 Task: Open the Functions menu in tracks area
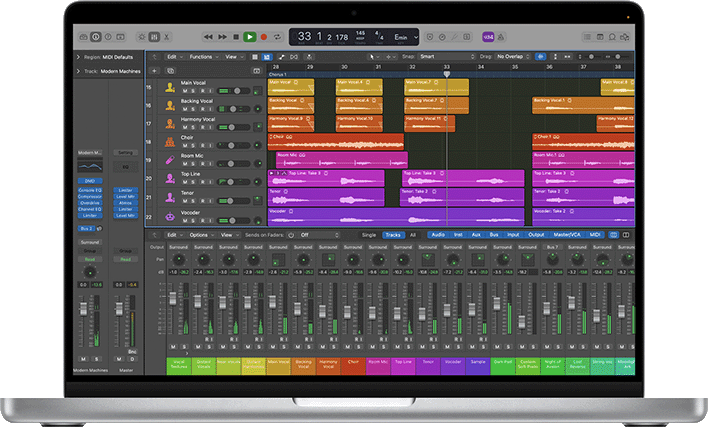(204, 57)
